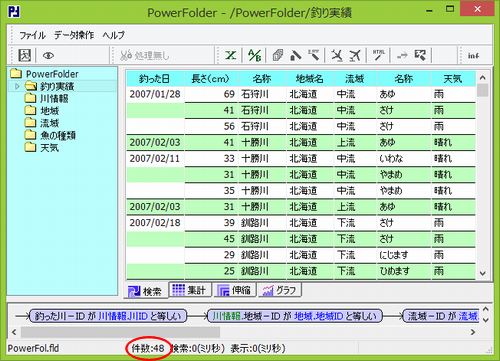500x361 pixels.
Task: Click the 表示:0(ミリ秒) status entry
Action: pos(258,348)
